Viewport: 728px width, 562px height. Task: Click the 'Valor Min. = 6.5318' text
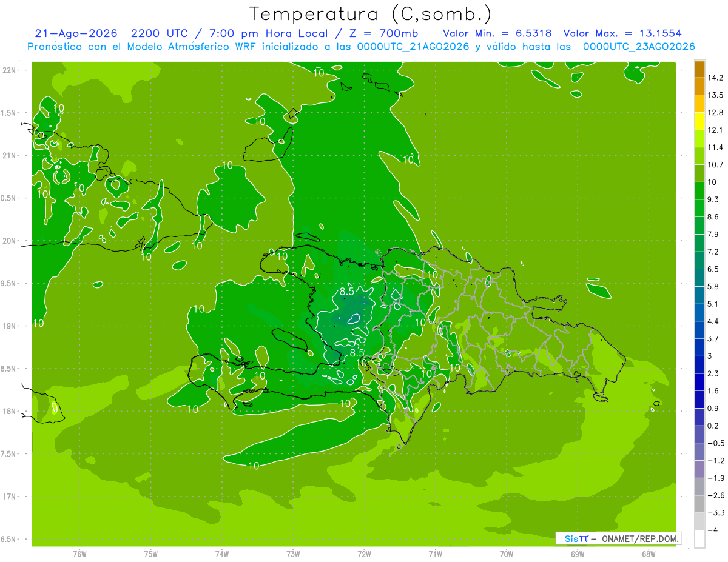point(497,33)
